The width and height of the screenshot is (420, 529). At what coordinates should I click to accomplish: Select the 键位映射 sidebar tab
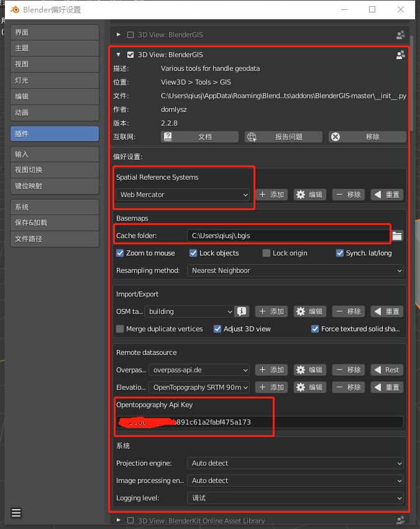[55, 186]
